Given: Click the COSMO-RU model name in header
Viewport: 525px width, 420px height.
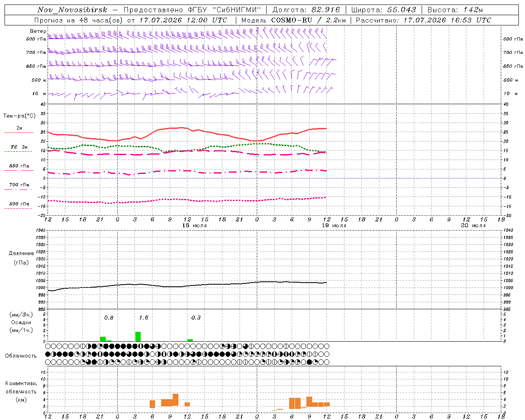Looking at the screenshot, I should point(292,20).
